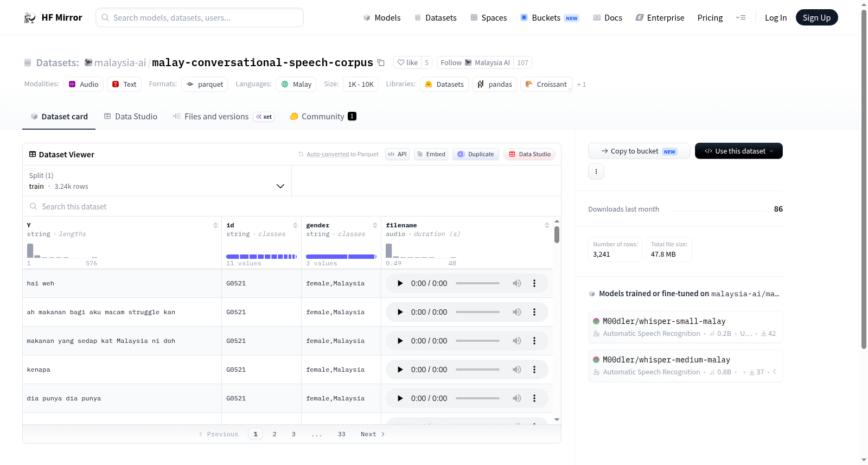Open Datasets in top navigation
This screenshot has width=868, height=465.
436,17
